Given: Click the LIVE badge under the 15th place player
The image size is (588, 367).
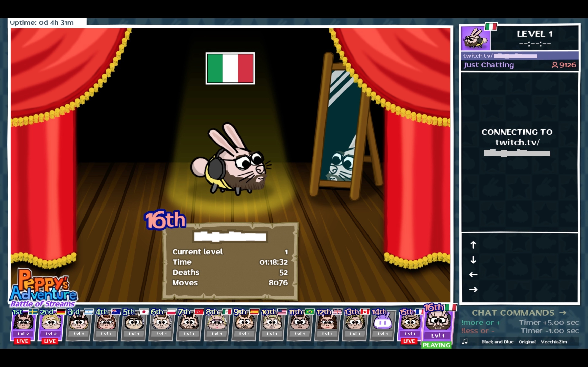Looking at the screenshot, I should click(409, 341).
